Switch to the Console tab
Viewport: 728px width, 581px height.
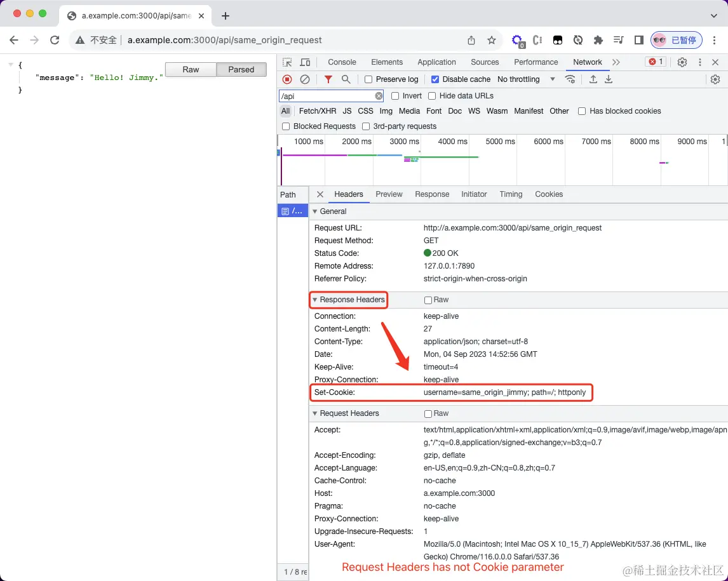pyautogui.click(x=342, y=62)
